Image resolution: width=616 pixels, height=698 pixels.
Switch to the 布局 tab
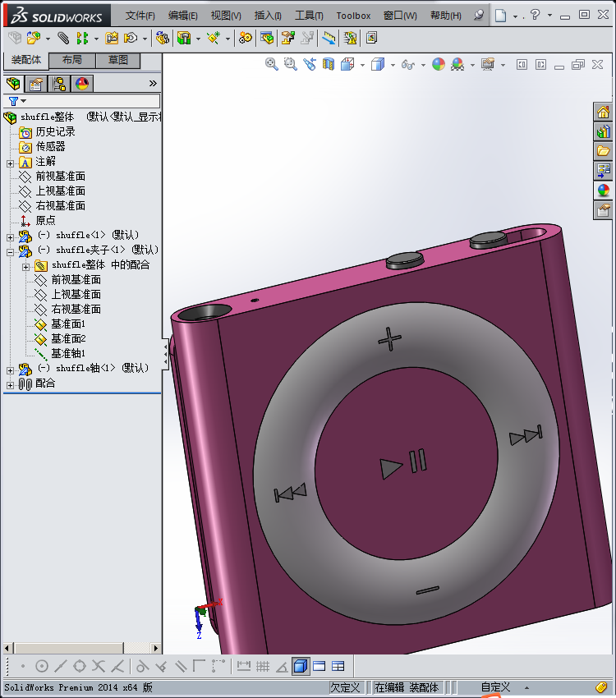click(x=72, y=60)
